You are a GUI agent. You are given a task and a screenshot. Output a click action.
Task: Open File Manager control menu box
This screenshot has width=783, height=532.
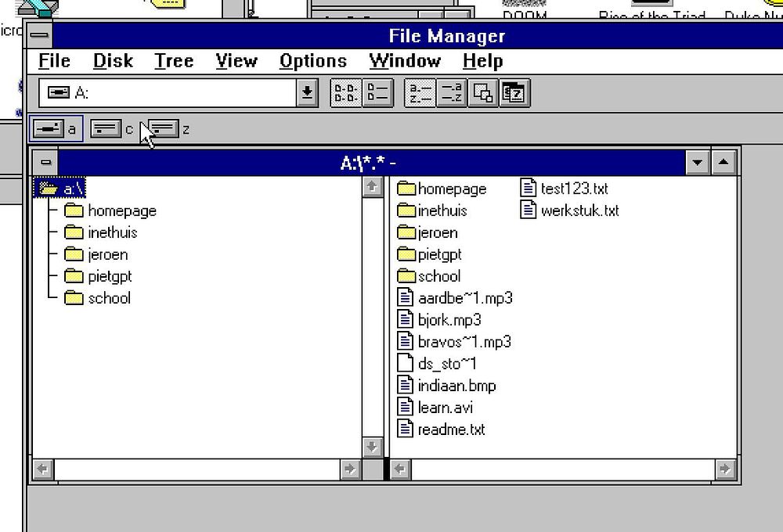(39, 35)
